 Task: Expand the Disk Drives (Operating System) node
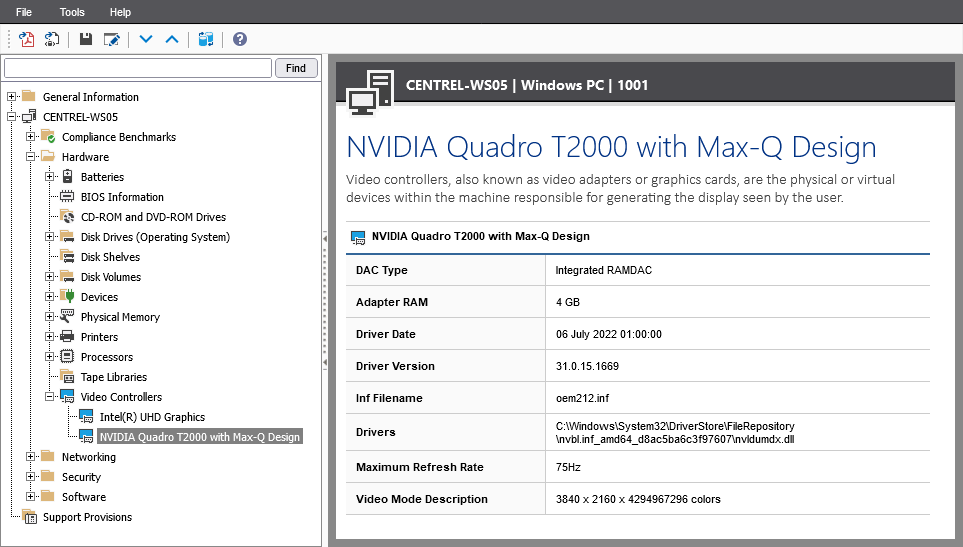tap(49, 236)
